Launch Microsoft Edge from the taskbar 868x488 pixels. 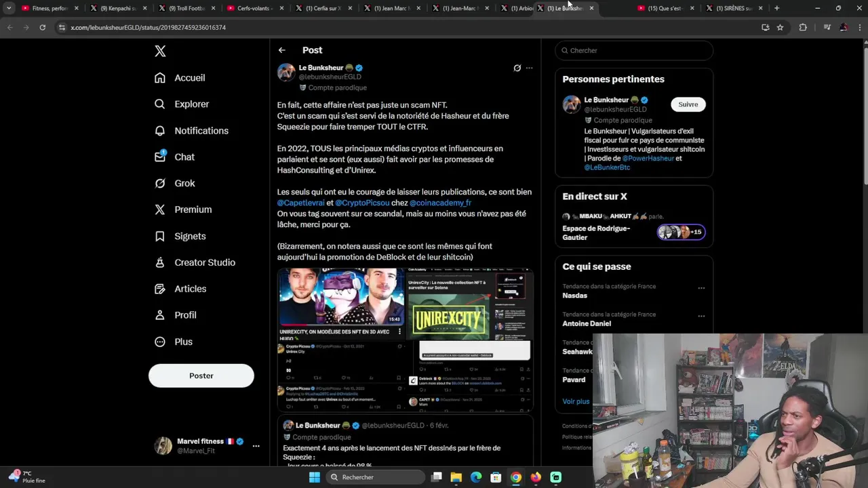click(x=476, y=477)
